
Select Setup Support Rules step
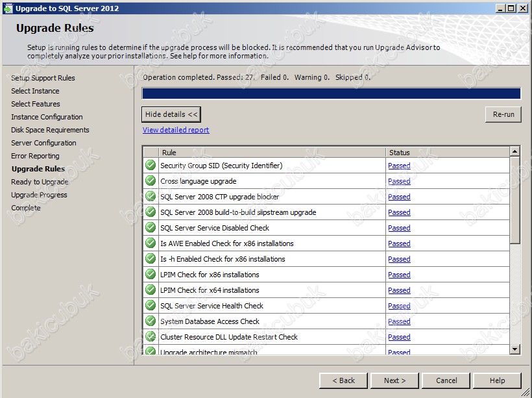tap(43, 78)
